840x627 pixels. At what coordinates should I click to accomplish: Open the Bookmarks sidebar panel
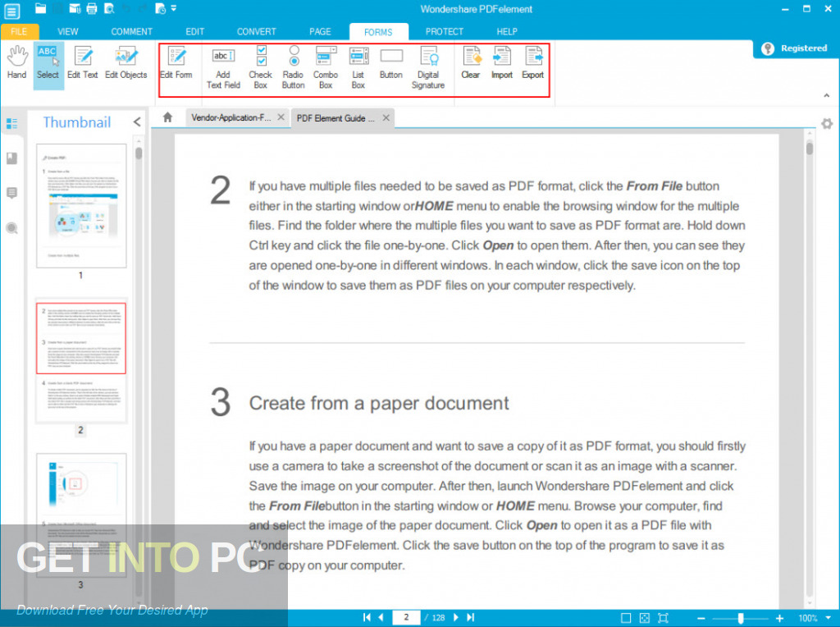pyautogui.click(x=11, y=158)
